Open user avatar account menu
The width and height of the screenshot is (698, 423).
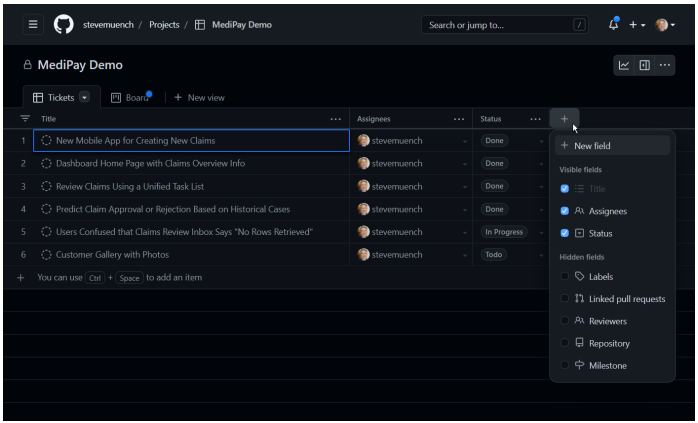665,25
